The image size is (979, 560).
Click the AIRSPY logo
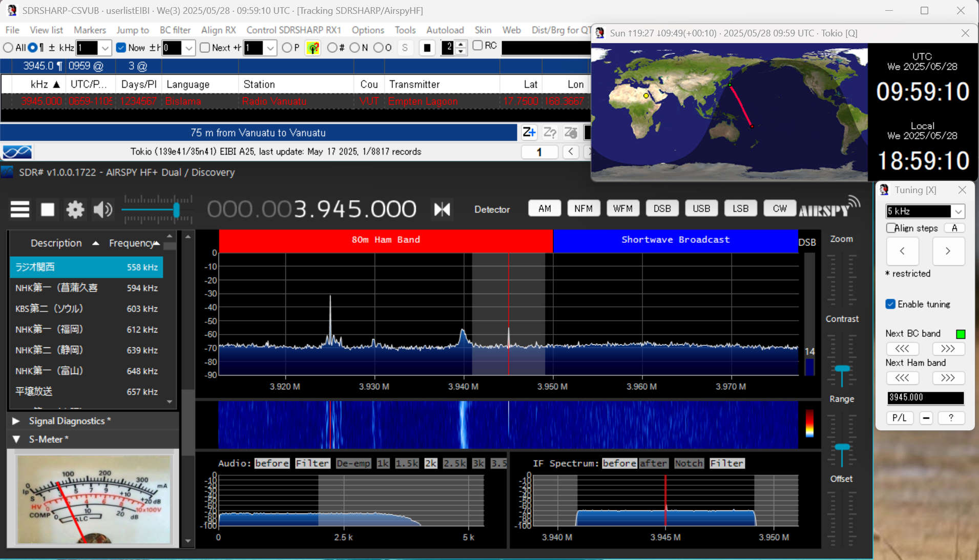(x=829, y=207)
